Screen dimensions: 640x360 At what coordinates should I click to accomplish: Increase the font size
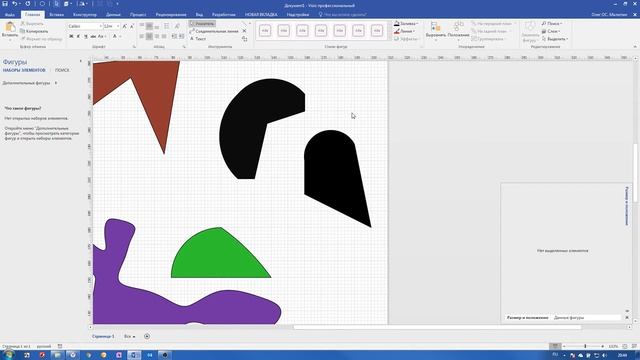coord(125,26)
